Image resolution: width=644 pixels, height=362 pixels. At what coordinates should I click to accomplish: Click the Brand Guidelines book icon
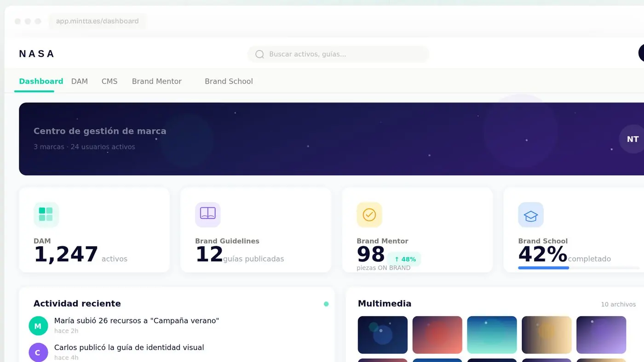pos(208,215)
